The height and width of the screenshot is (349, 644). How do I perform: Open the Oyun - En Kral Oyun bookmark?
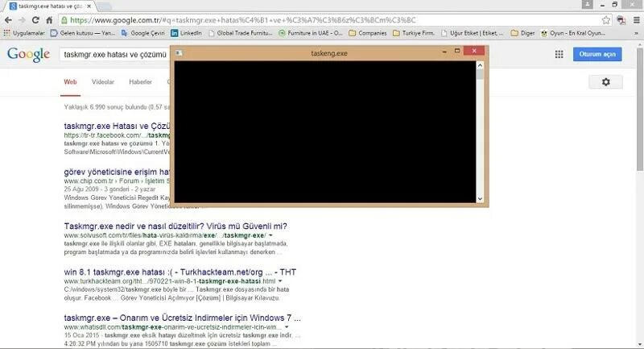573,33
